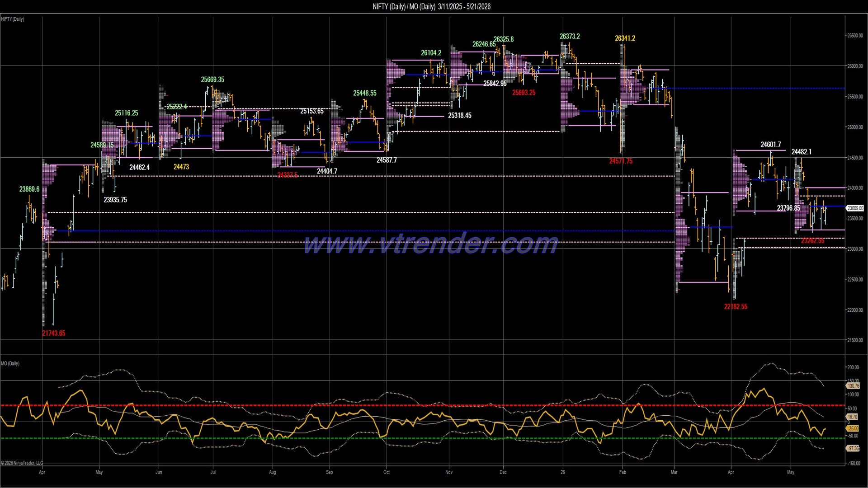Select the 24601.7 high label
Image resolution: width=868 pixels, height=488 pixels.
coord(771,145)
